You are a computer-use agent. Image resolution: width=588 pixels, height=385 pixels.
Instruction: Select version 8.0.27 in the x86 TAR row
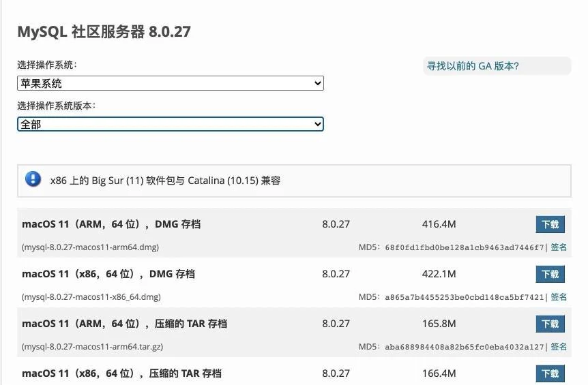(x=336, y=373)
